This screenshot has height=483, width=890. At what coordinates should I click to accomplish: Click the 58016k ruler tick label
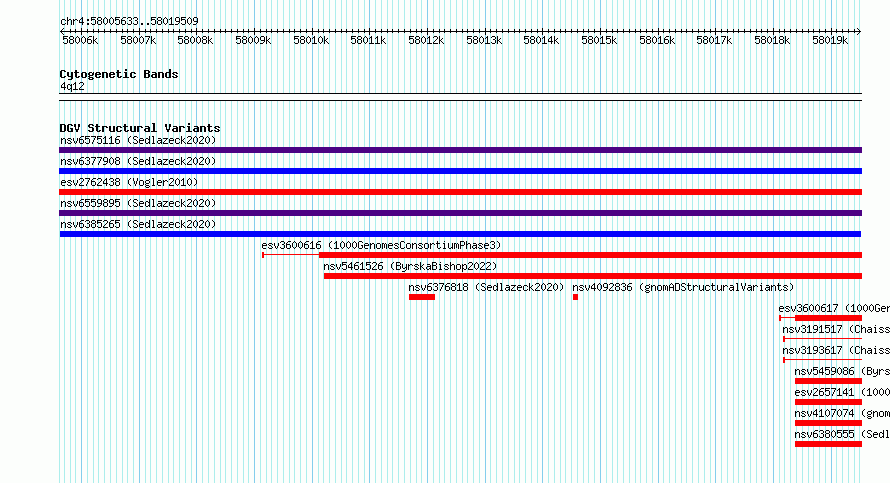[x=657, y=40]
